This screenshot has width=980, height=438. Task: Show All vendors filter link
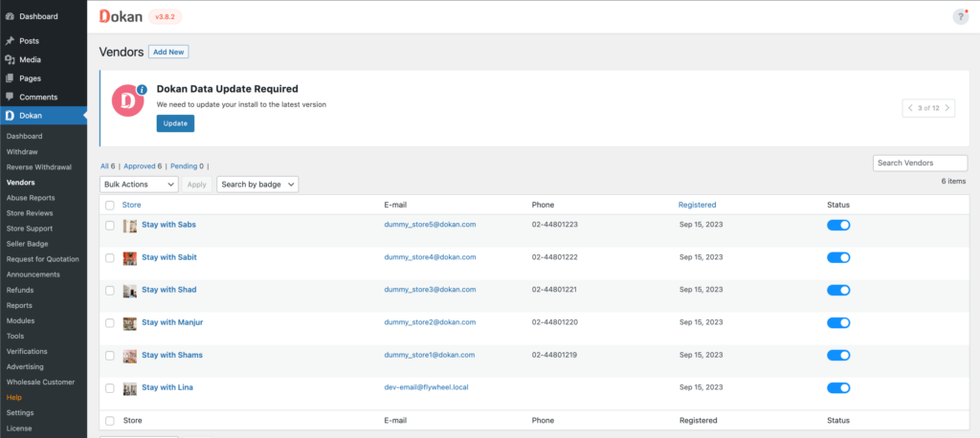pyautogui.click(x=104, y=166)
